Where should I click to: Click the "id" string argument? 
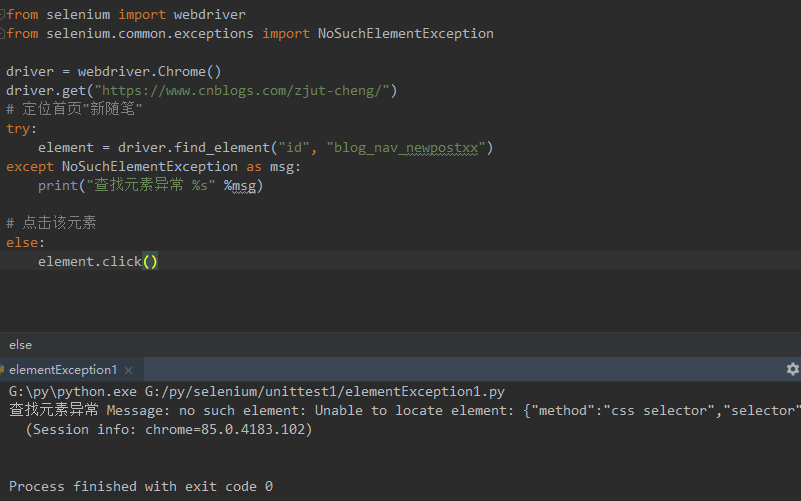[294, 148]
